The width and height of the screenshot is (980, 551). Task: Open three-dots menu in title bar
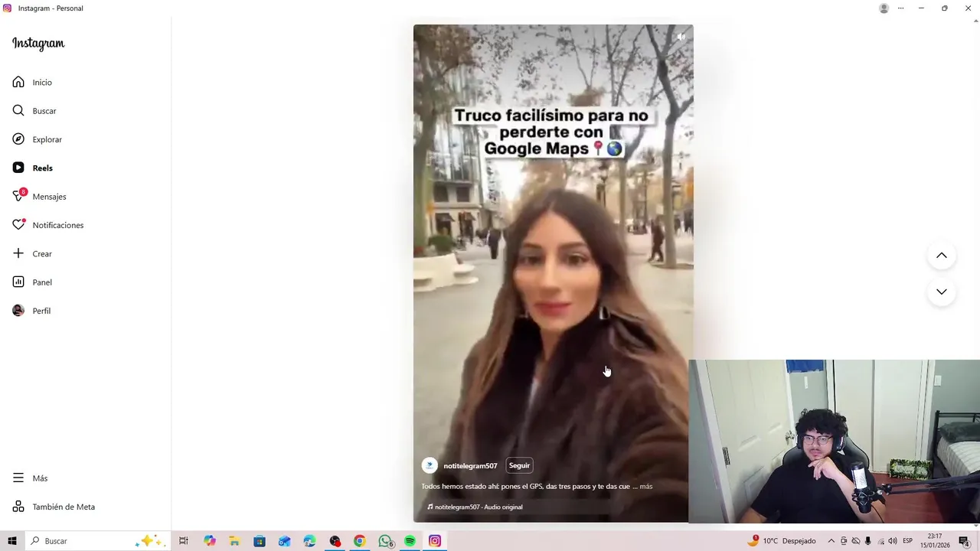(900, 8)
